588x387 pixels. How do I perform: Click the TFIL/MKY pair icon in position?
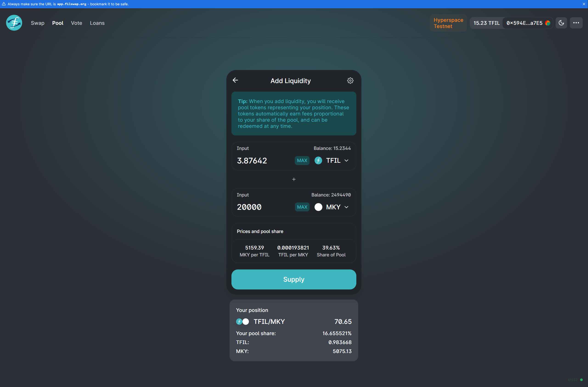242,322
